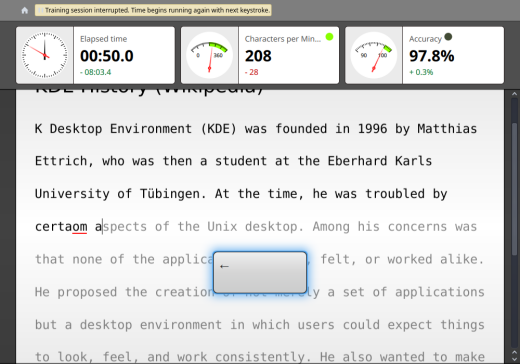This screenshot has width=520, height=364.
Task: Click the 208 characters per minute value
Action: pyautogui.click(x=258, y=56)
